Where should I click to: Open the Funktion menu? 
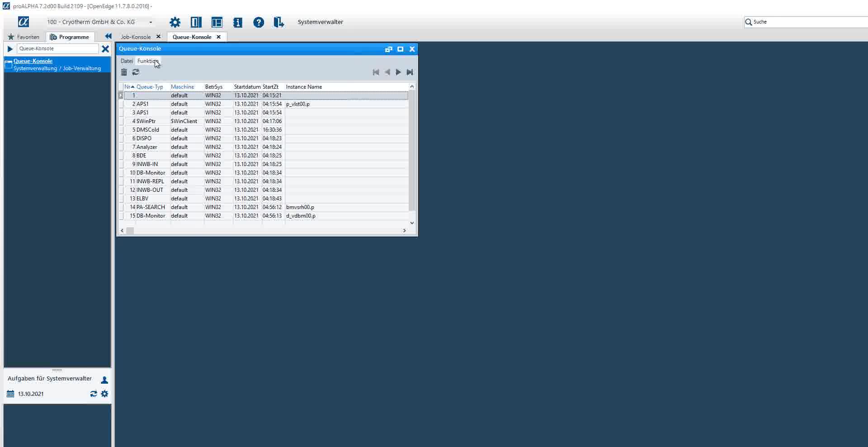click(148, 61)
